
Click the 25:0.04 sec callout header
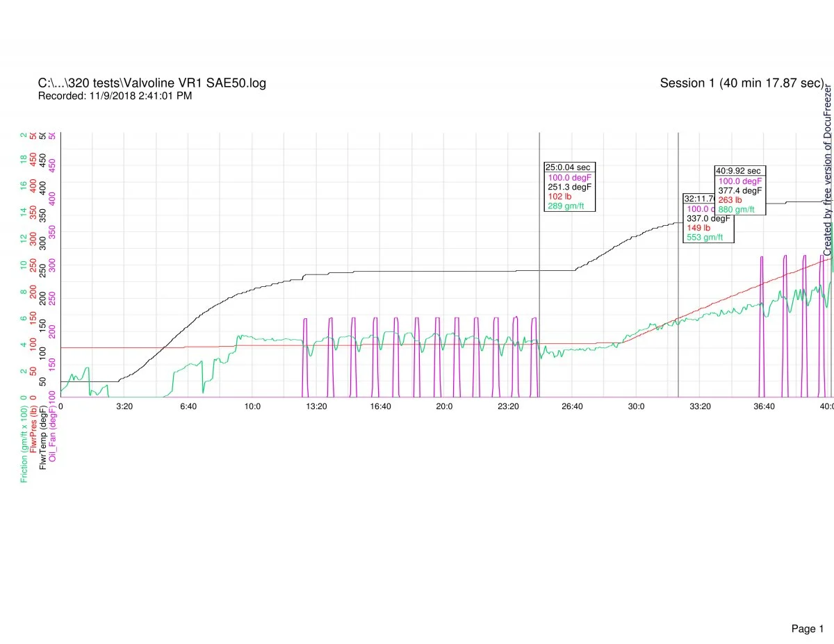(x=569, y=167)
